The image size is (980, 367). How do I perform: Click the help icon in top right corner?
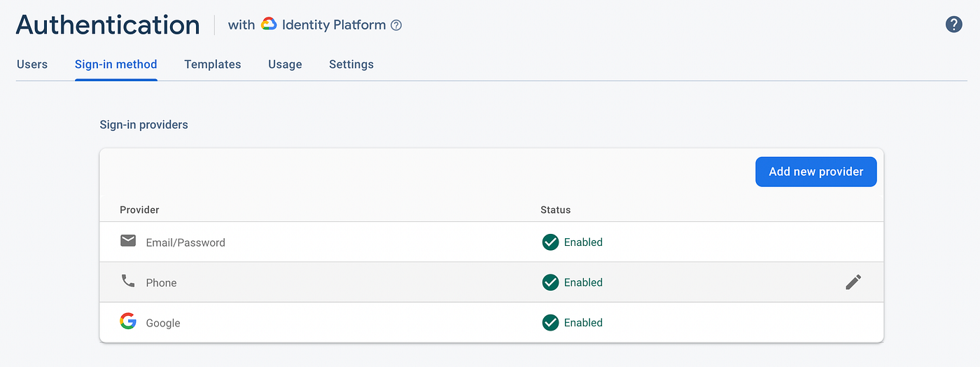click(x=953, y=25)
